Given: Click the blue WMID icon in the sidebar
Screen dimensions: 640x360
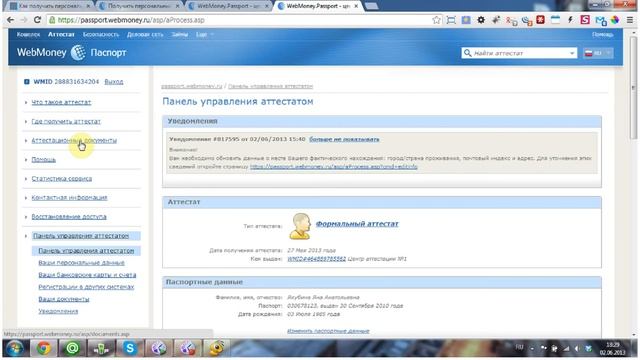Looking at the screenshot, I should tap(27, 82).
